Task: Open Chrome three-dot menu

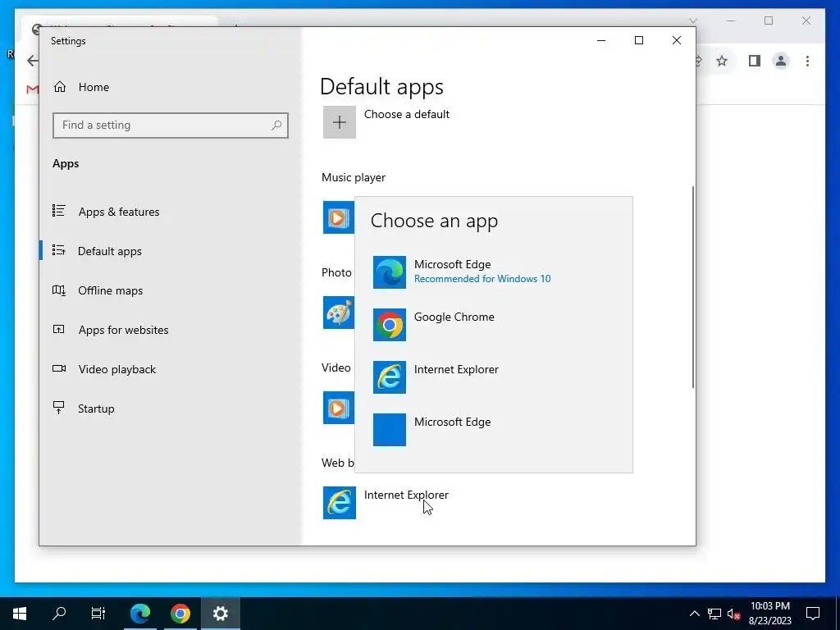Action: click(x=807, y=61)
